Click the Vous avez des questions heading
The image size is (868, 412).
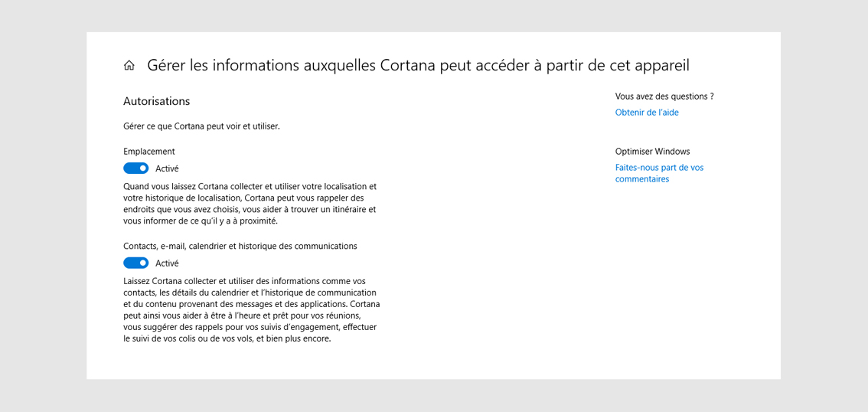[664, 96]
